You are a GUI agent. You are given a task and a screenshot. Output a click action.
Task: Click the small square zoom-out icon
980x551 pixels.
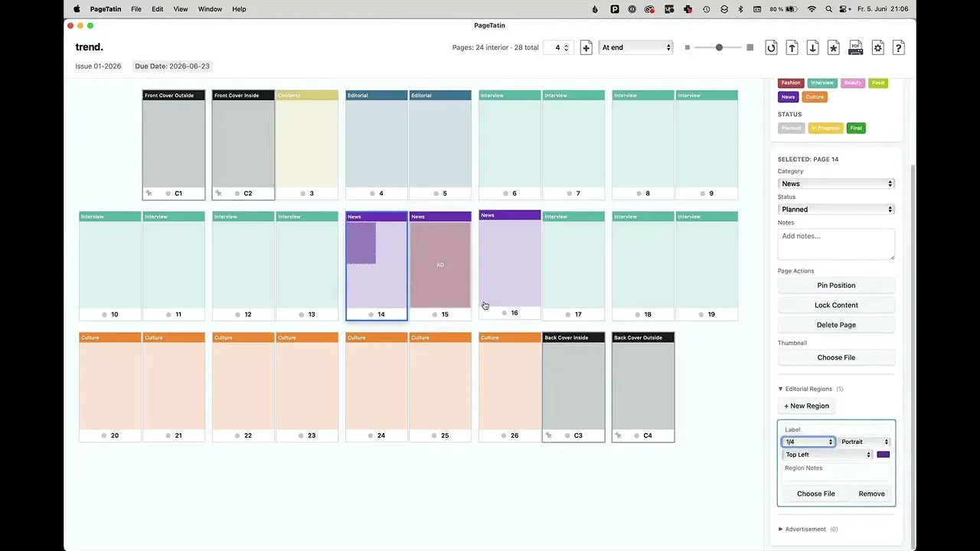[x=688, y=47]
